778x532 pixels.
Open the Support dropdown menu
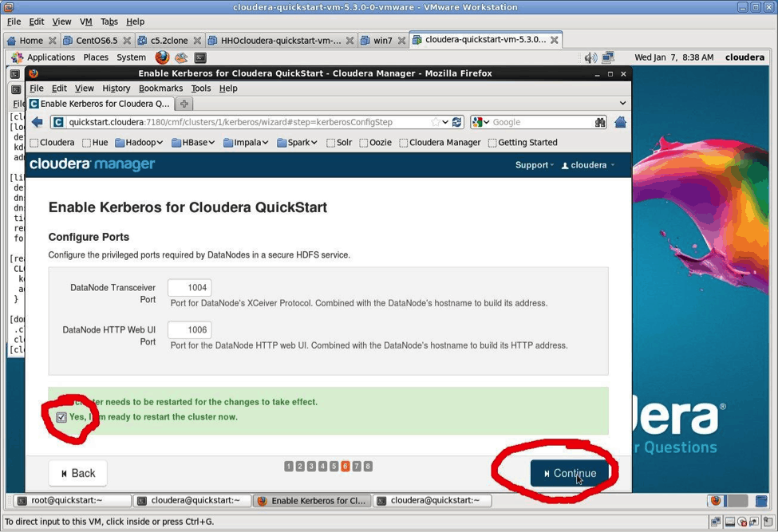[534, 165]
